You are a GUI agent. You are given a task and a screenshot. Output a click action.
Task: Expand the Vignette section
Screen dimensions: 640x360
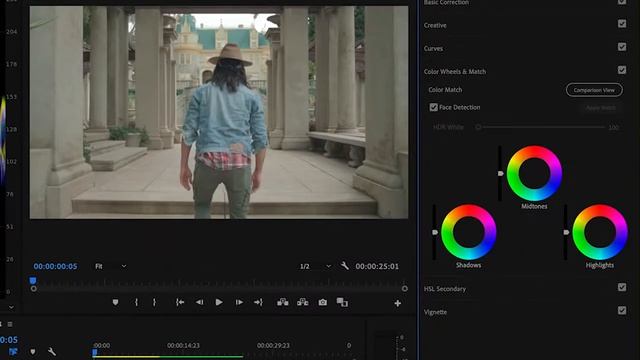(x=435, y=312)
